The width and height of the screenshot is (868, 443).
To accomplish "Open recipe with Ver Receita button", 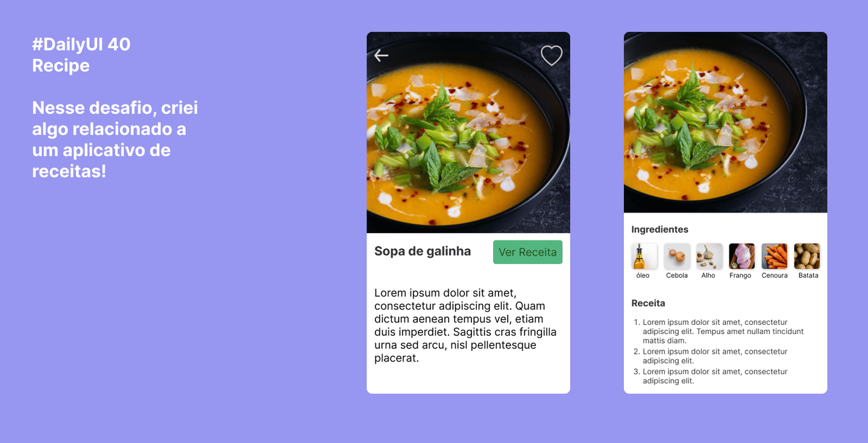I will pyautogui.click(x=527, y=252).
